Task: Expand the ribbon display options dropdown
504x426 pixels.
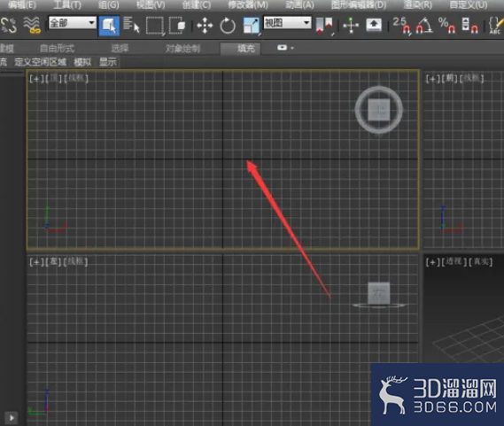Action: [x=285, y=48]
